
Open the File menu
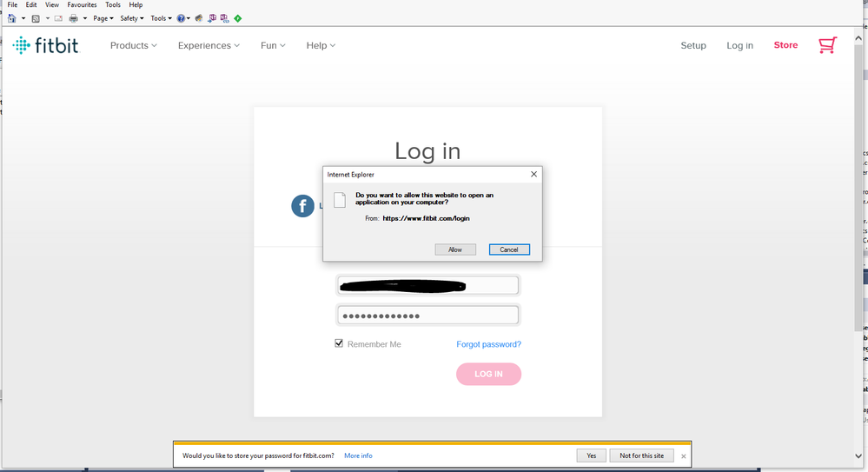click(12, 4)
